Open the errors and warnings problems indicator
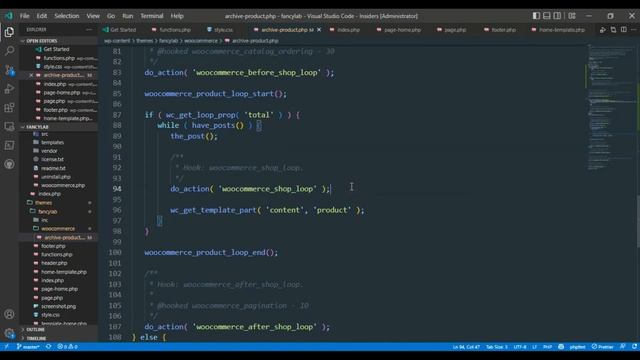 tap(67, 347)
